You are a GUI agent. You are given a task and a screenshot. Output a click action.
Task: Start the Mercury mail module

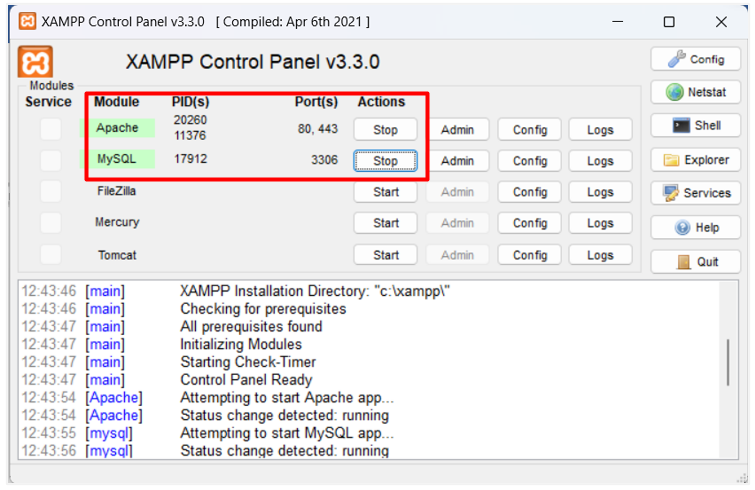pyautogui.click(x=386, y=223)
